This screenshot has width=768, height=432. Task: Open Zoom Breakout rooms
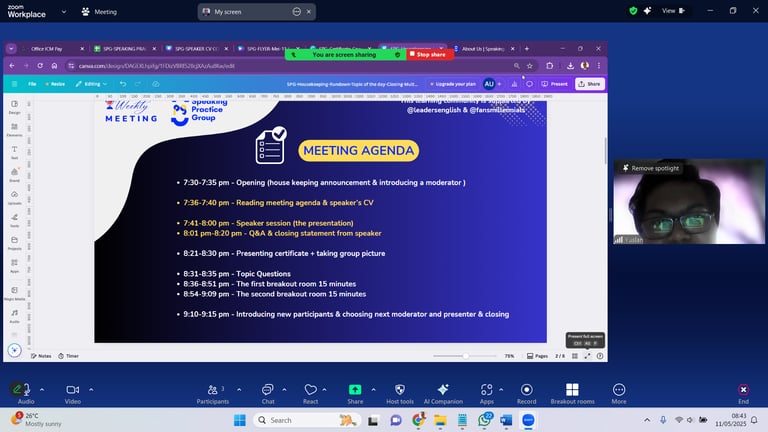point(572,394)
